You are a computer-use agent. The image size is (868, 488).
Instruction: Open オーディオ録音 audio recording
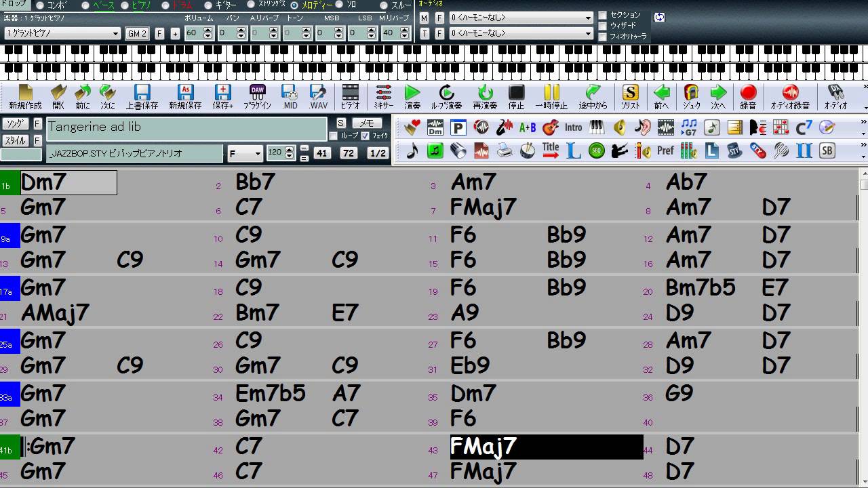[790, 97]
